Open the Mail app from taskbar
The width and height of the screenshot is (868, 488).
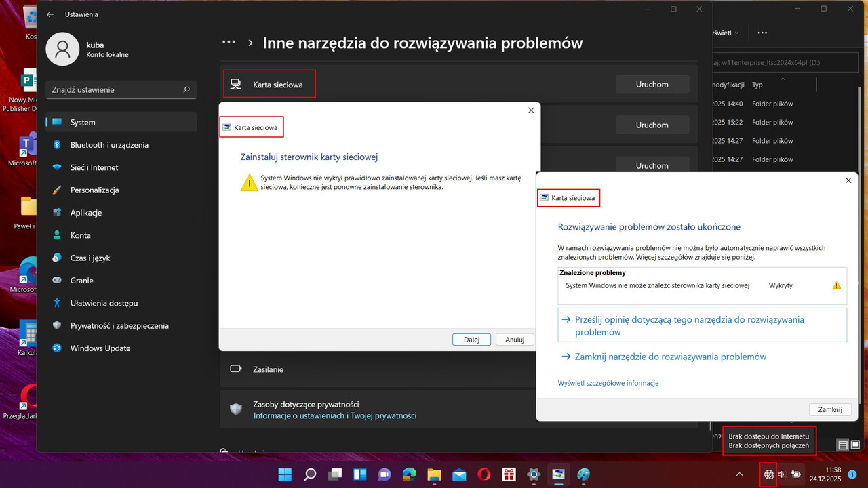click(x=459, y=474)
